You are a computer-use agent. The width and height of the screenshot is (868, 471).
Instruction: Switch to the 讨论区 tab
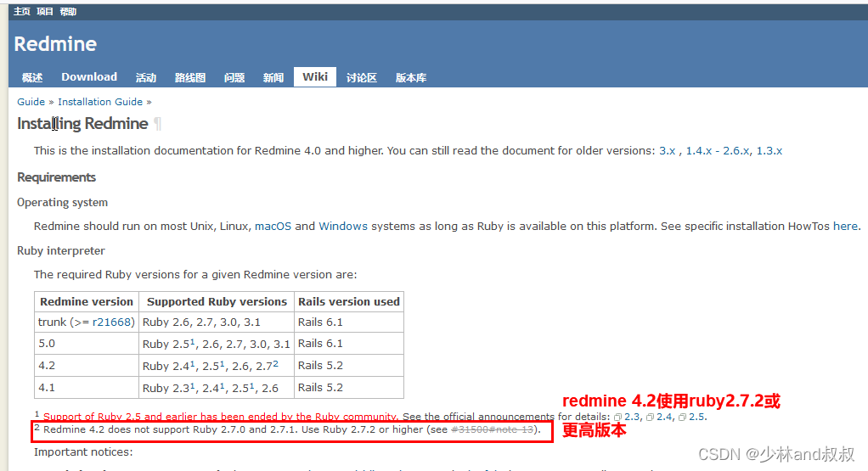pos(362,77)
